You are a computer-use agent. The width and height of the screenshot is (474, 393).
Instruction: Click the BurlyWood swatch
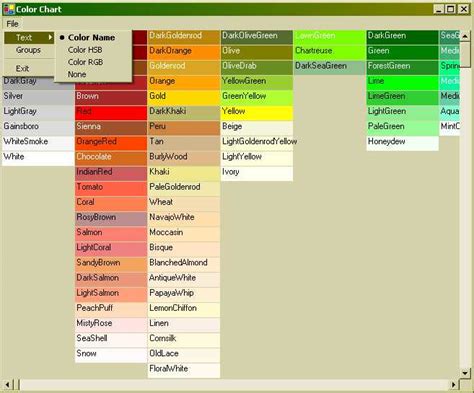[x=184, y=157]
